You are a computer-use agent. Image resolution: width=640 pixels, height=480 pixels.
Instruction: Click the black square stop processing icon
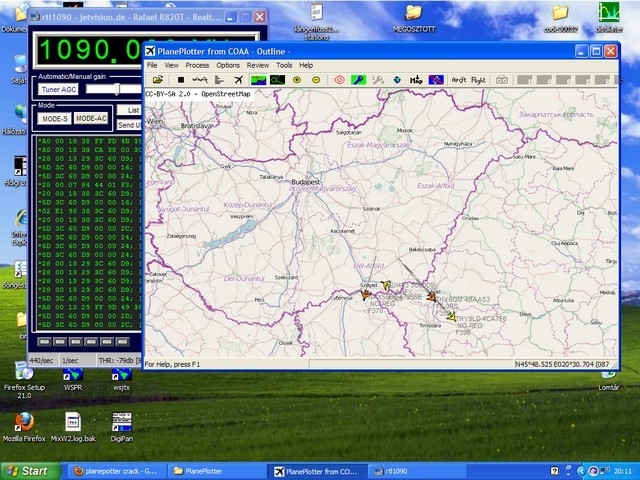(x=181, y=80)
